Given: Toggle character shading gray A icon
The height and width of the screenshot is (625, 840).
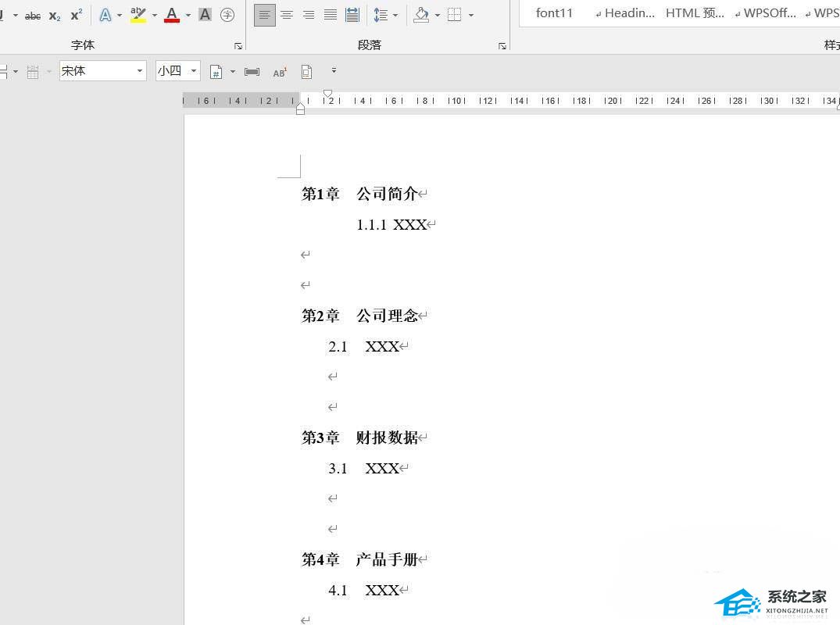Looking at the screenshot, I should coord(205,15).
